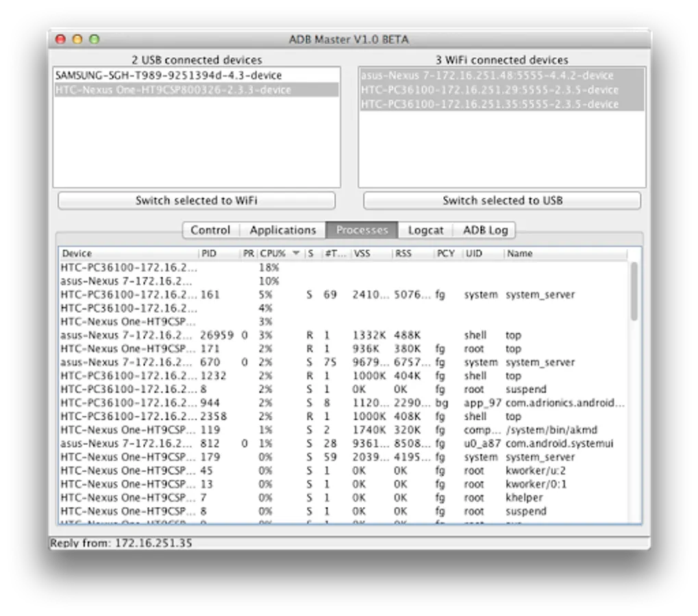Viewport: 698px width, 616px height.
Task: Click the red close window button
Action: [60, 39]
